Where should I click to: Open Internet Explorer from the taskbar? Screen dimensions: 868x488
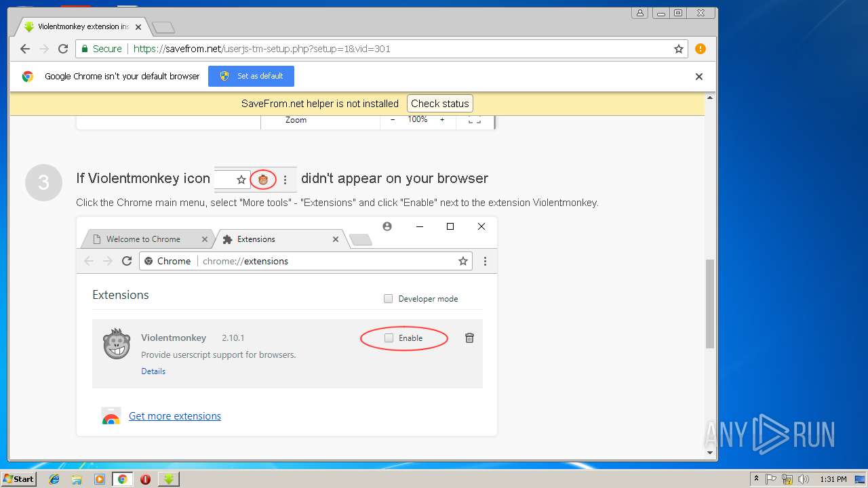click(x=54, y=479)
